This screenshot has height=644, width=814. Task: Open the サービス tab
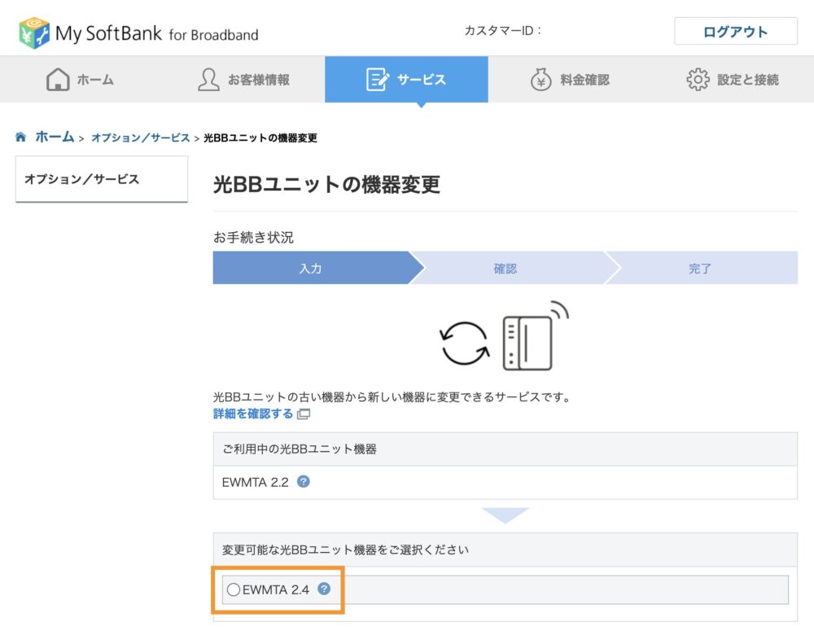(x=406, y=80)
